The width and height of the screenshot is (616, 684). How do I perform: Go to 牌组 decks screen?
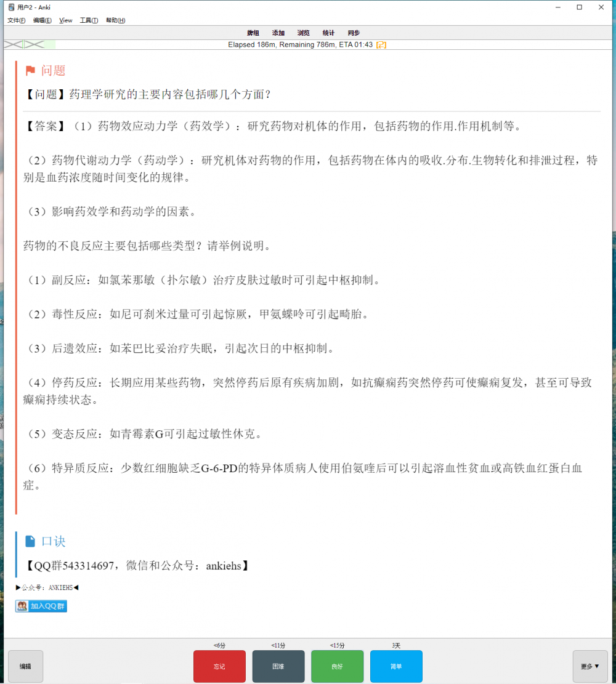[253, 33]
